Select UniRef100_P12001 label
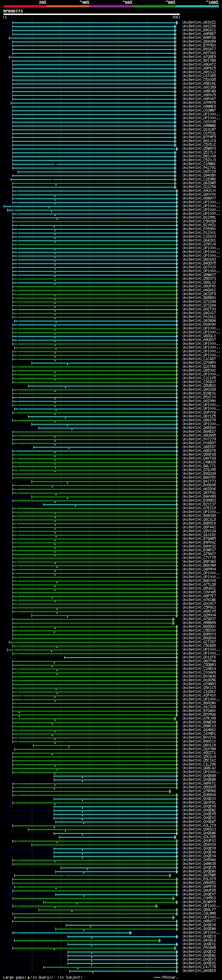Viewport: 222px width, 980px height. [x=199, y=233]
